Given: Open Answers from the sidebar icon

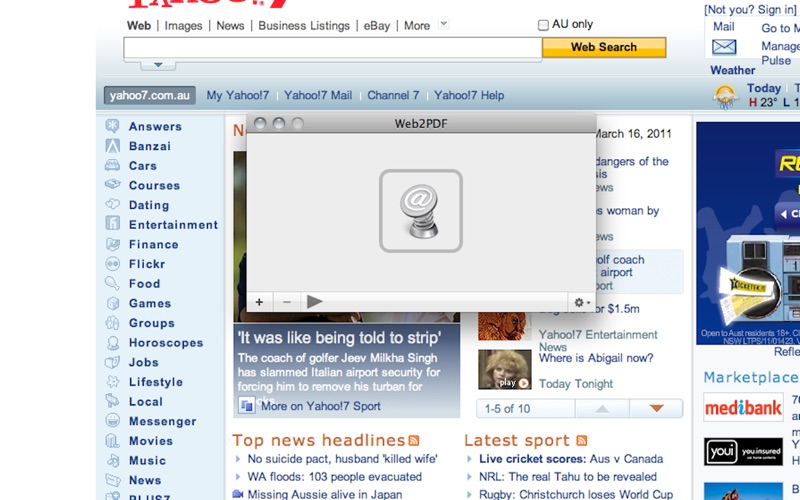Looking at the screenshot, I should pos(112,126).
